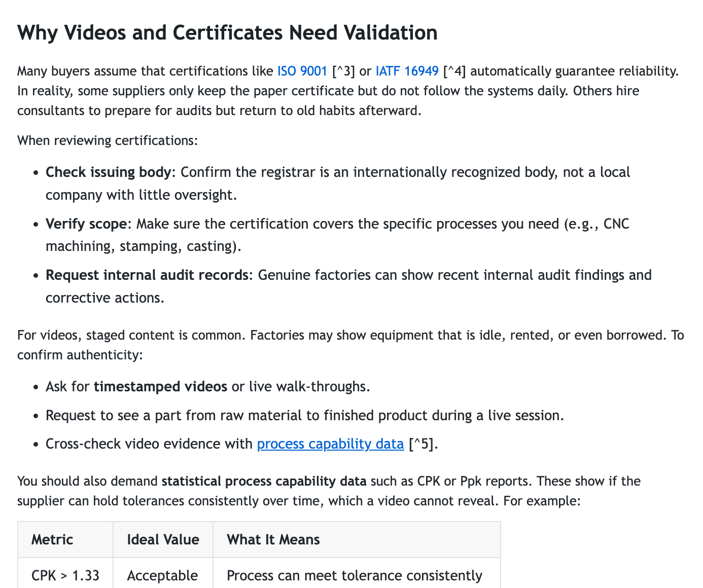Follow the process capability data link
Image resolution: width=703 pixels, height=588 pixels.
330,444
